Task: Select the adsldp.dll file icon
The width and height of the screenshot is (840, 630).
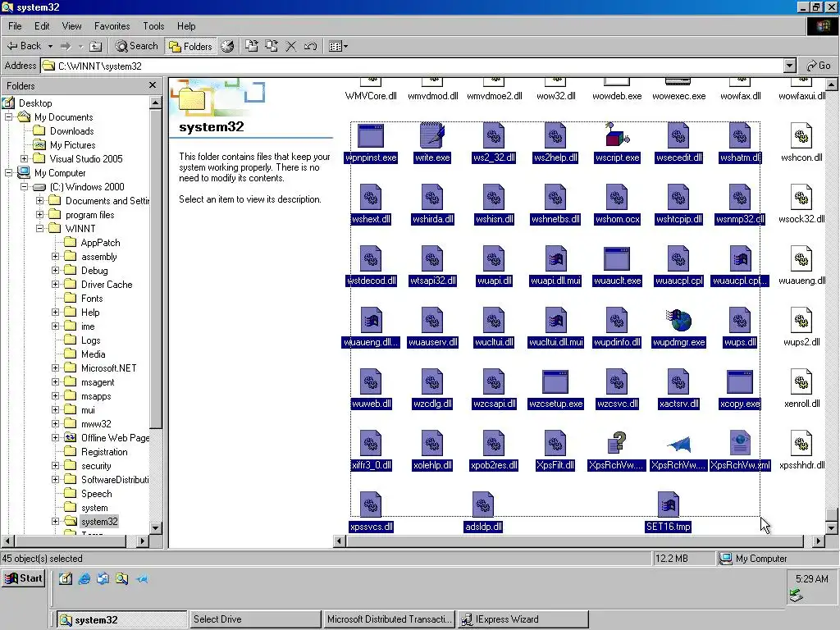Action: pyautogui.click(x=483, y=504)
